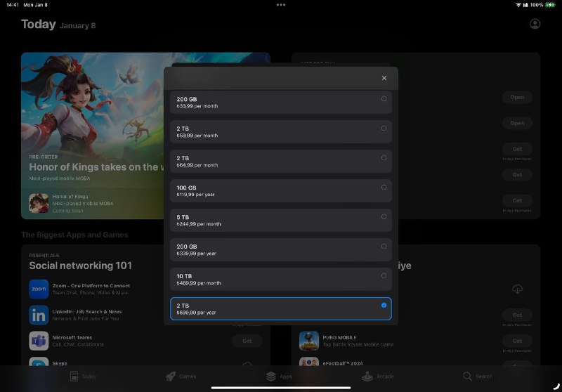Image resolution: width=562 pixels, height=392 pixels.
Task: Open the multitasking three-dots menu
Action: click(281, 5)
